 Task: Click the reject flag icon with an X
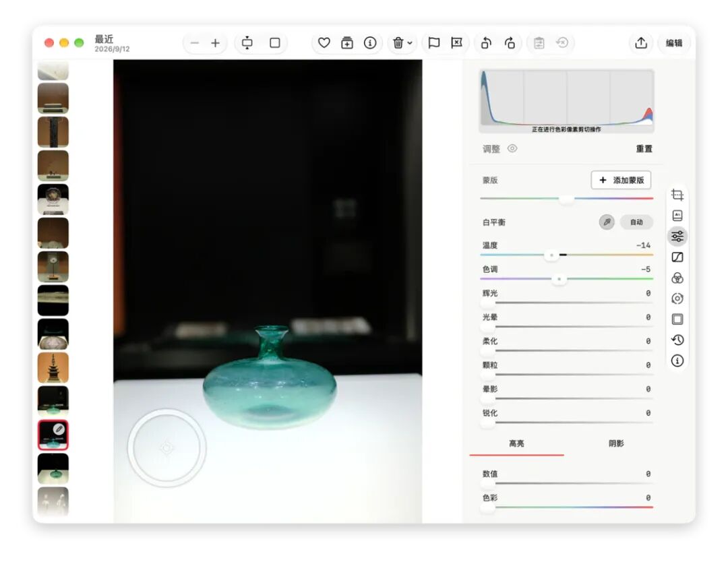click(x=457, y=43)
